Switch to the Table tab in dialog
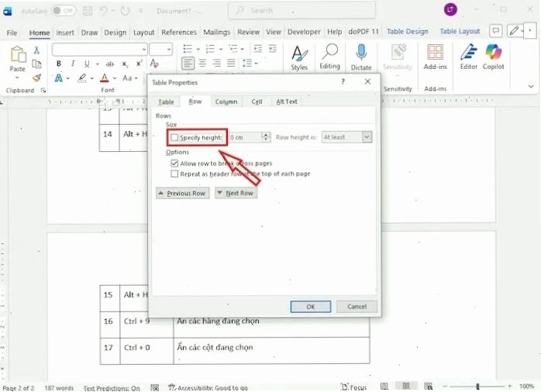The width and height of the screenshot is (541, 392). click(x=166, y=102)
